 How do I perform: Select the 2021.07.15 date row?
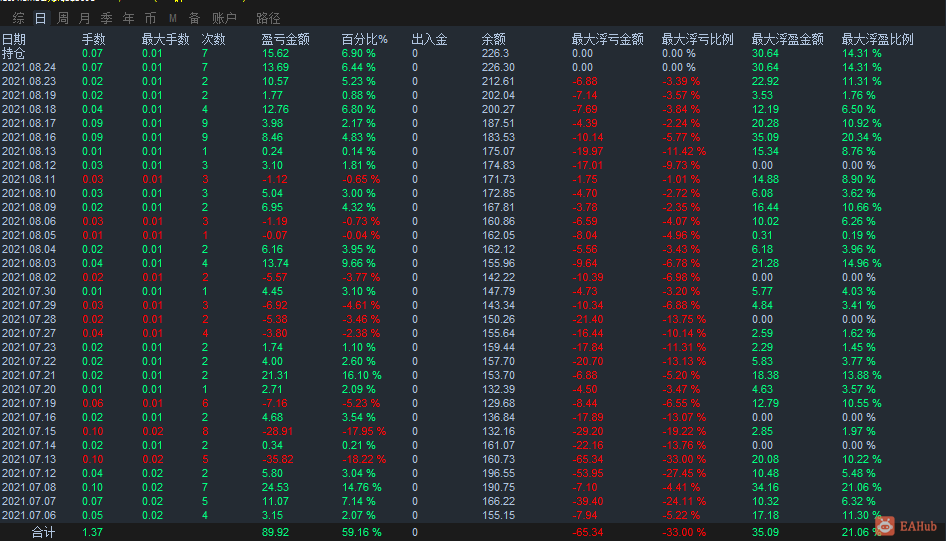coord(473,431)
